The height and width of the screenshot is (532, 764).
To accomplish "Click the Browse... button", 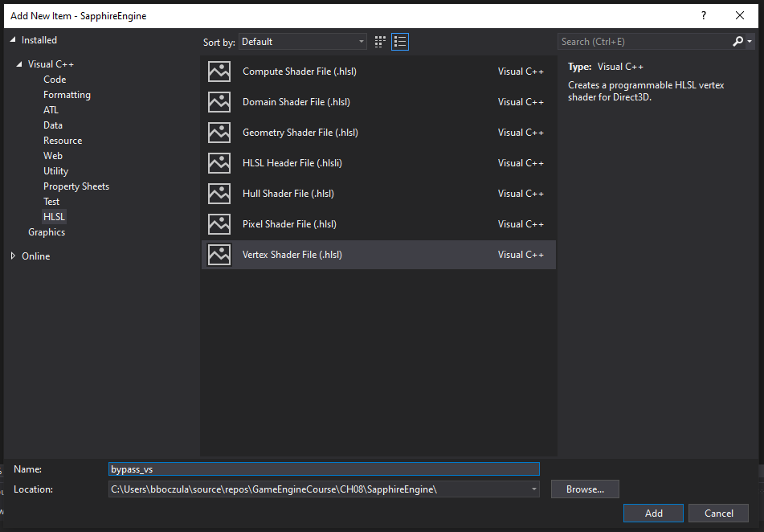I will click(x=585, y=489).
